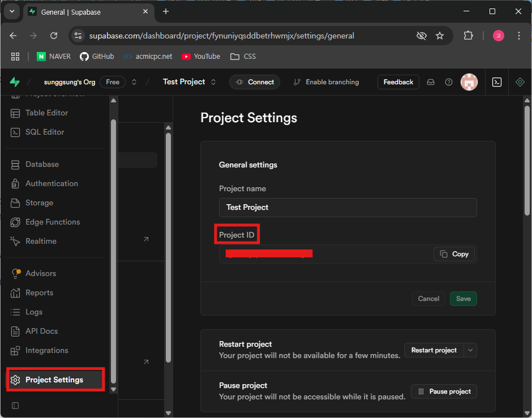
Task: Open the browser extensions puzzle icon
Action: pyautogui.click(x=468, y=36)
